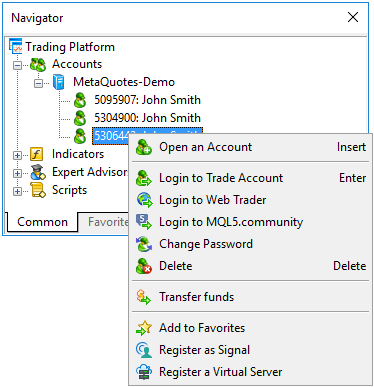Click the Register a Virtual Server cloud icon
This screenshot has width=374, height=387.
[x=144, y=372]
